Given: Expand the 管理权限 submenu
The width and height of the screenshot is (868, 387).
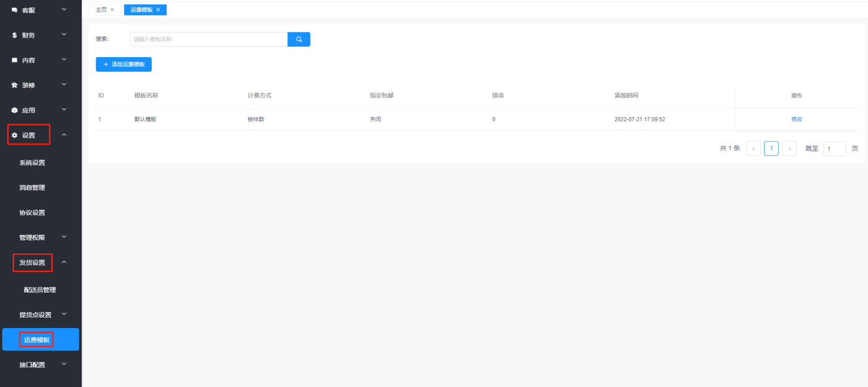Looking at the screenshot, I should click(x=64, y=237).
